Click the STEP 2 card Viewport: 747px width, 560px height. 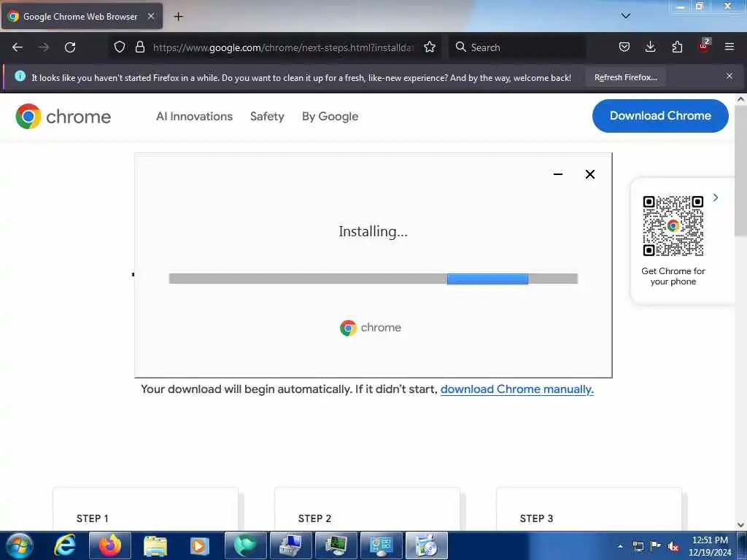[368, 508]
